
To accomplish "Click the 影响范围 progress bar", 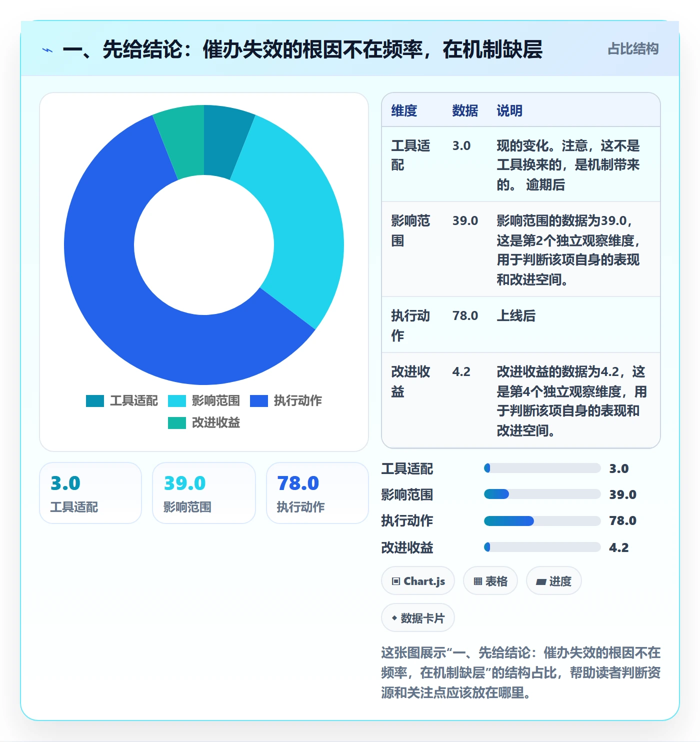I will coord(542,494).
